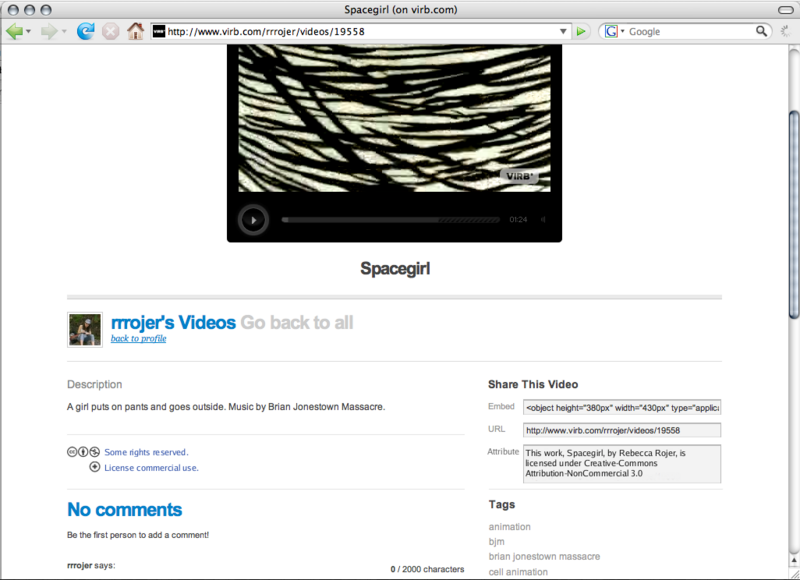The height and width of the screenshot is (580, 800).
Task: Open the rrrojer's Videos link
Action: (173, 322)
